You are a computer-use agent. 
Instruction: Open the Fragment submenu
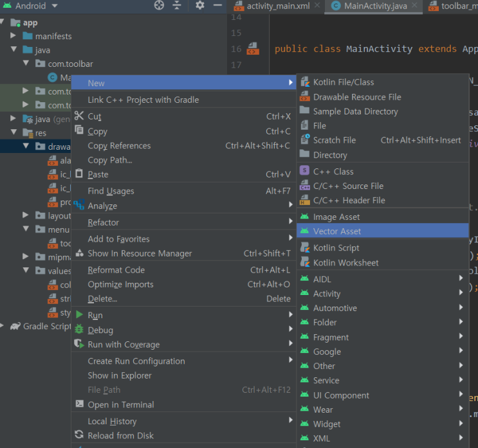point(382,337)
